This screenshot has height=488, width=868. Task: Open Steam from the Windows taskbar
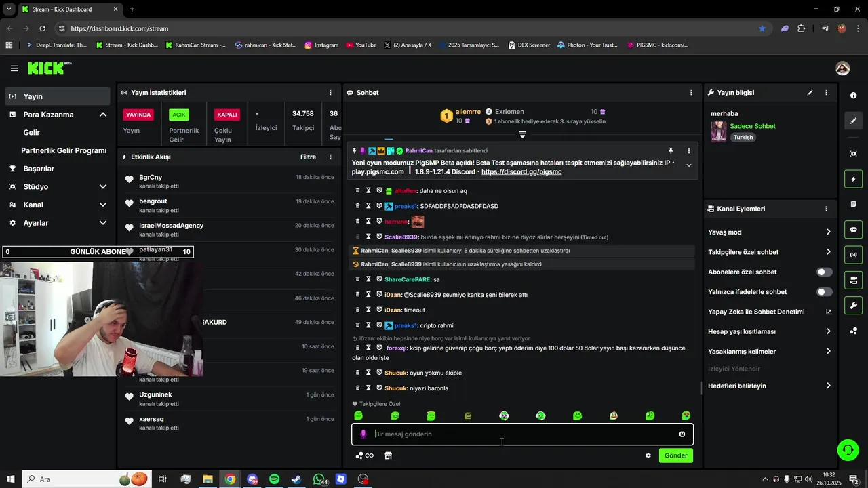coord(296,479)
